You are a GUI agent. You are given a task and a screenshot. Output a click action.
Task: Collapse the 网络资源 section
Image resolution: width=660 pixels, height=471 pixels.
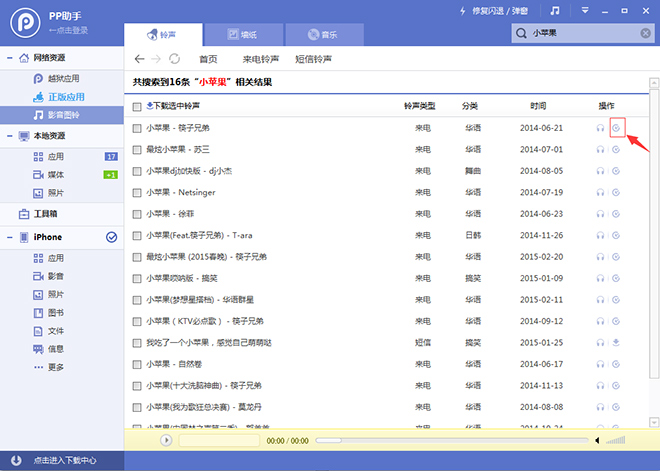pyautogui.click(x=10, y=59)
